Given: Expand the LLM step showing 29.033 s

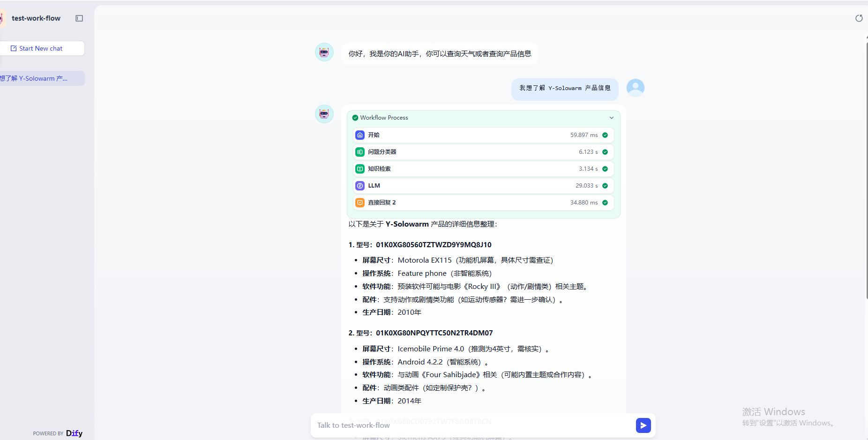Looking at the screenshot, I should (483, 186).
